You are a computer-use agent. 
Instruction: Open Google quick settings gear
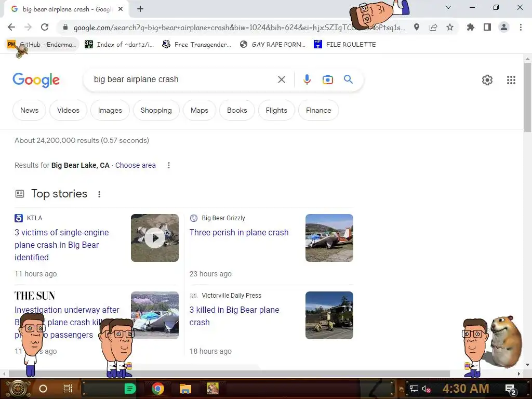pos(487,80)
